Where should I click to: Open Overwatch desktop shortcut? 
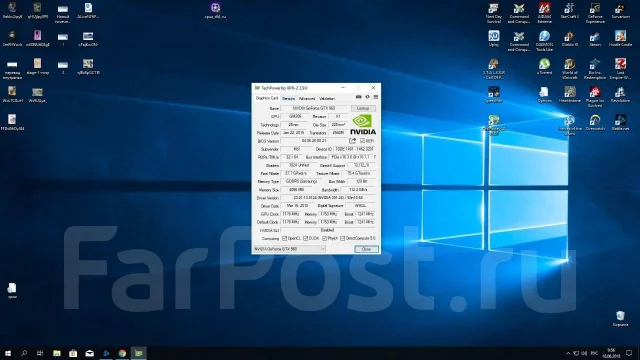[595, 122]
